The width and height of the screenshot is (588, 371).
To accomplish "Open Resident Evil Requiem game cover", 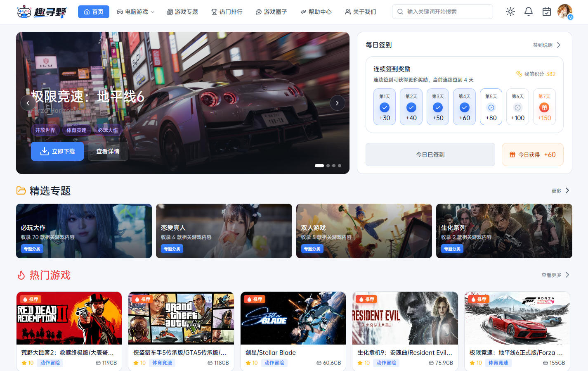I will (405, 318).
